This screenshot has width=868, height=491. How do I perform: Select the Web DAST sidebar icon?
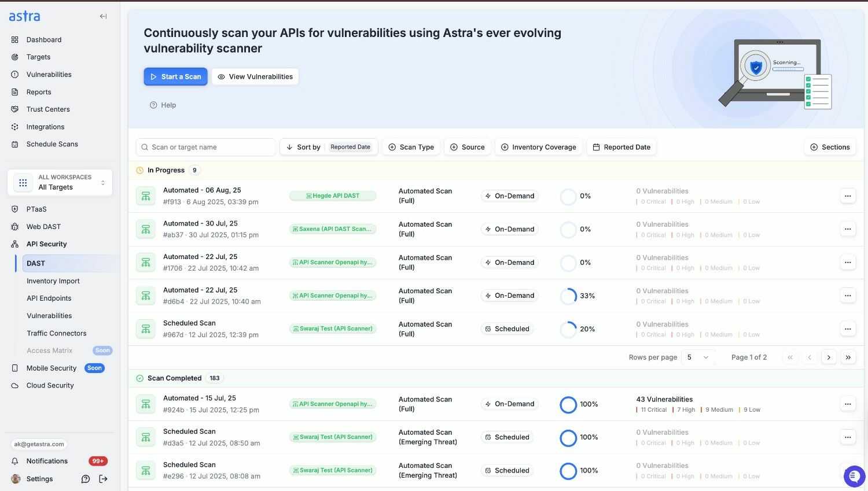tap(14, 226)
